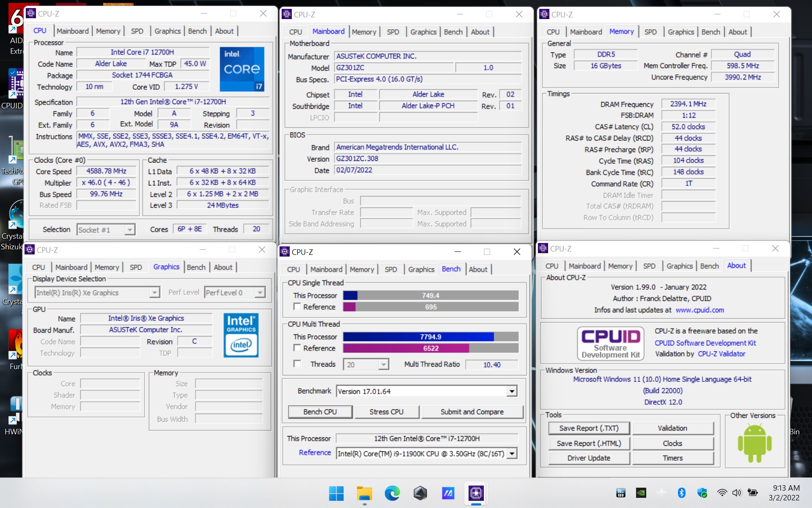Open the www.cpuid.com link
812x508 pixels.
point(700,310)
